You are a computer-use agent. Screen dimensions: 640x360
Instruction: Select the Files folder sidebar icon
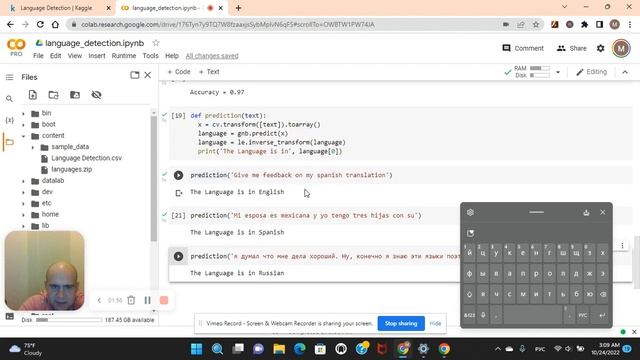(x=9, y=142)
